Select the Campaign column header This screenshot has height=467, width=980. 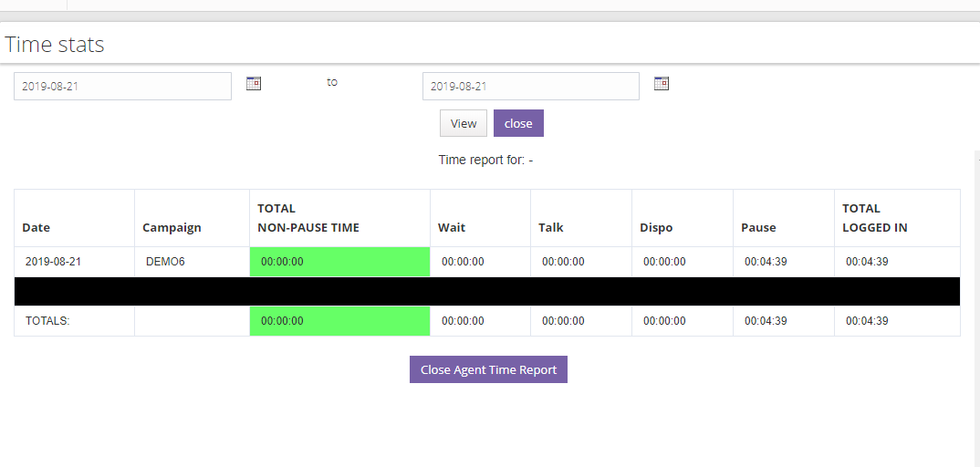pyautogui.click(x=172, y=228)
